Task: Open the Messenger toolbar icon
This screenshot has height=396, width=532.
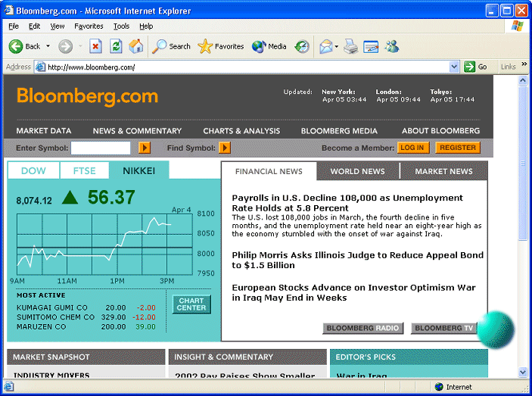Action: [391, 46]
